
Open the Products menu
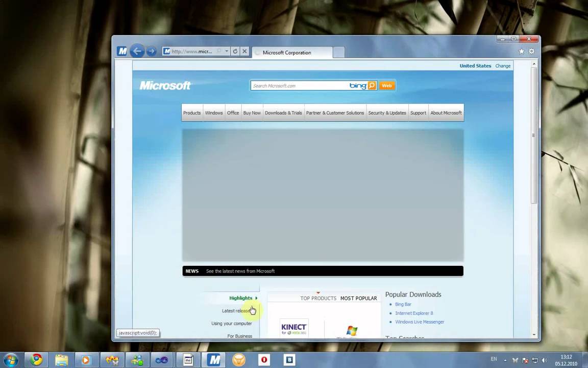[x=192, y=112]
